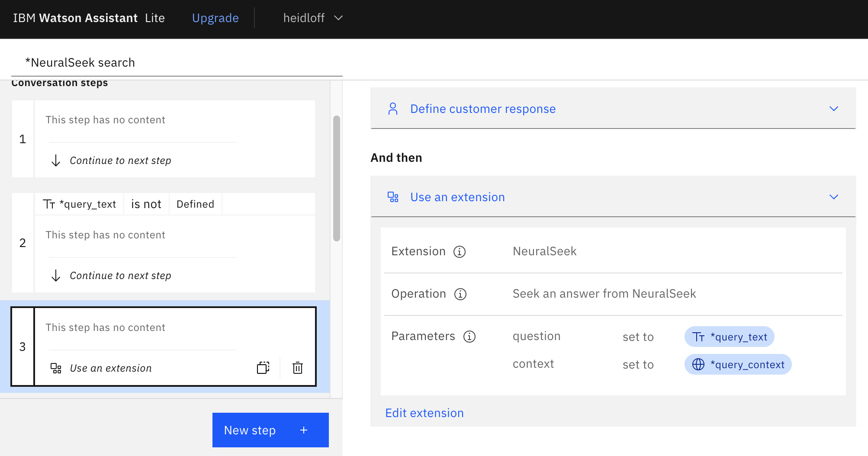Image resolution: width=868 pixels, height=456 pixels.
Task: Open the *query_text condition variable selector
Action: 79,204
